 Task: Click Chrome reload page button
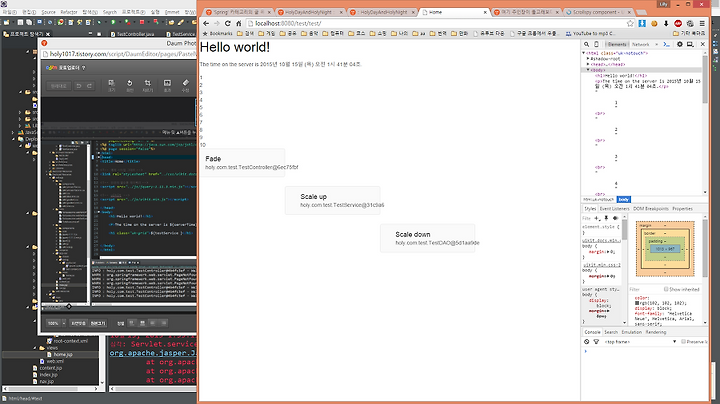pos(228,23)
